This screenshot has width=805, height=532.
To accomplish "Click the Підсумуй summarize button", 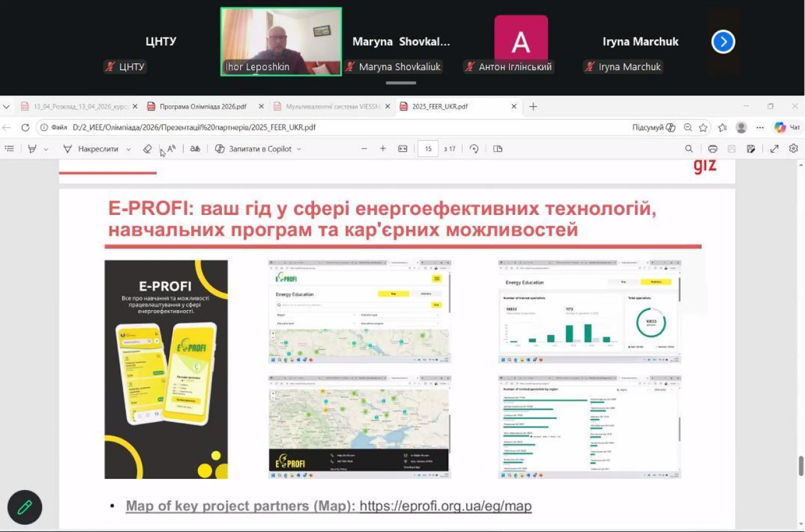I will [653, 128].
